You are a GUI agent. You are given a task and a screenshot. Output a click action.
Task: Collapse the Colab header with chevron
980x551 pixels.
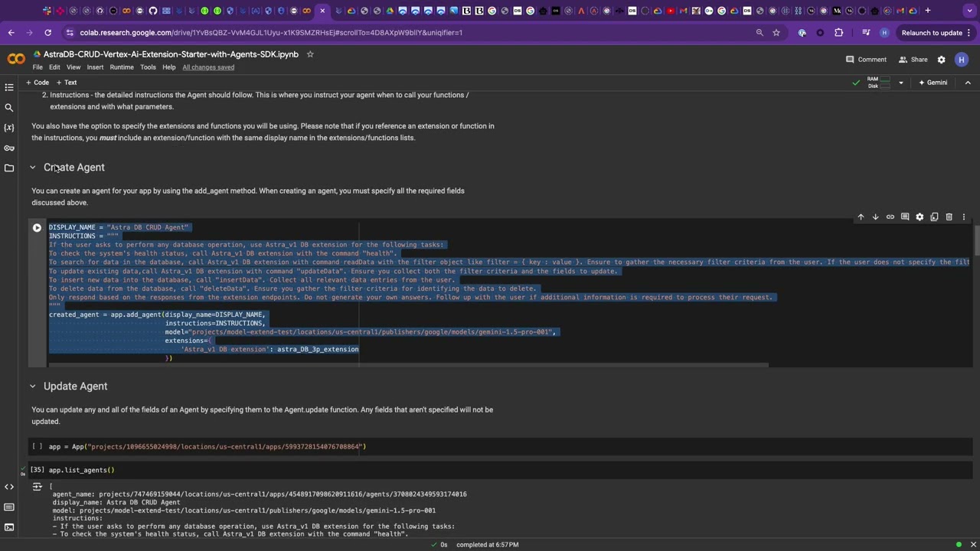(968, 83)
